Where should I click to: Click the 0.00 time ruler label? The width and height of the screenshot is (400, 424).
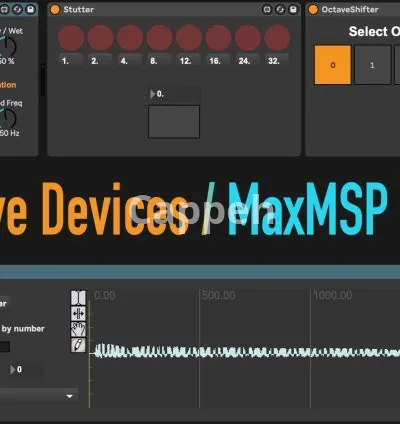tap(105, 295)
